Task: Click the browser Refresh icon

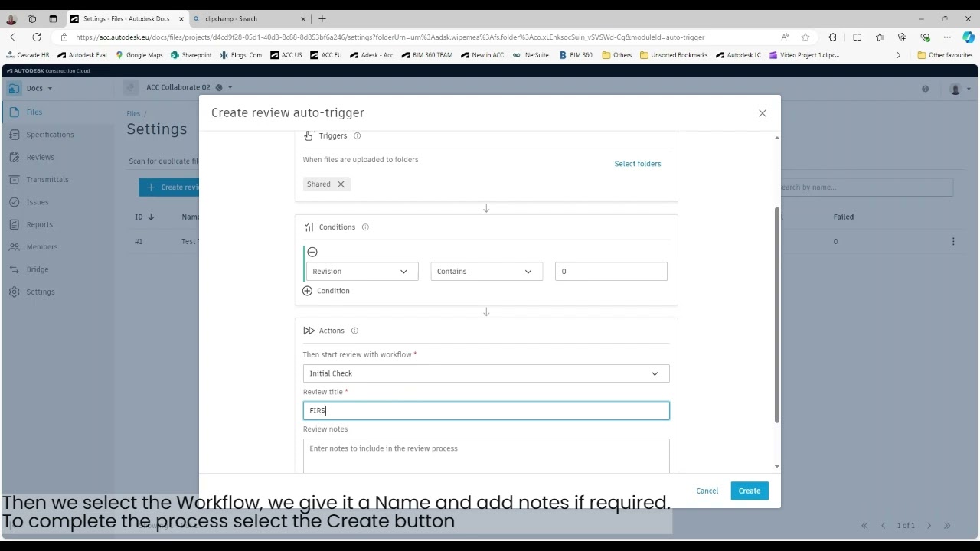Action: tap(37, 37)
